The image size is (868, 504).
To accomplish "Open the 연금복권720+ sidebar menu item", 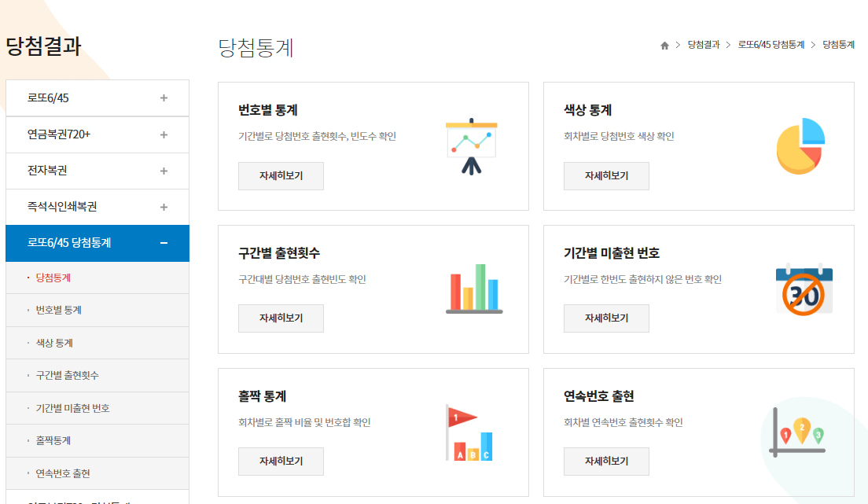I will click(x=97, y=134).
